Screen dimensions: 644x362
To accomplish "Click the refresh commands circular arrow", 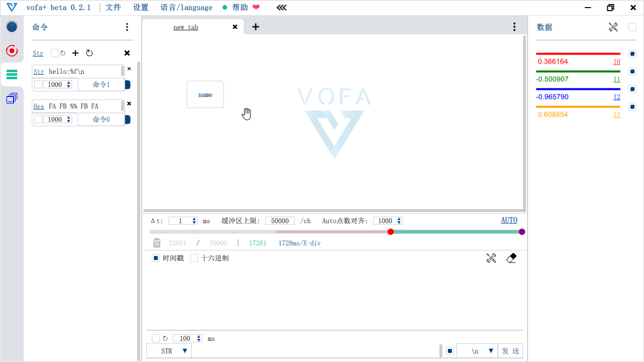I will click(x=89, y=53).
